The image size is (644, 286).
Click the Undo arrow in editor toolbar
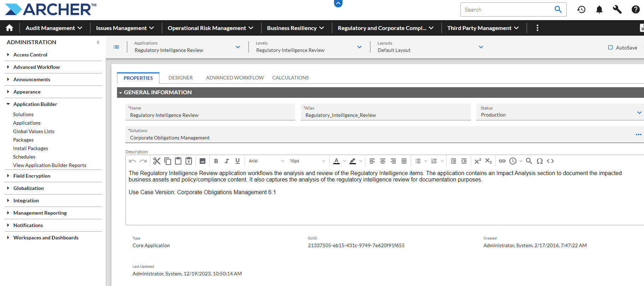[x=133, y=161]
